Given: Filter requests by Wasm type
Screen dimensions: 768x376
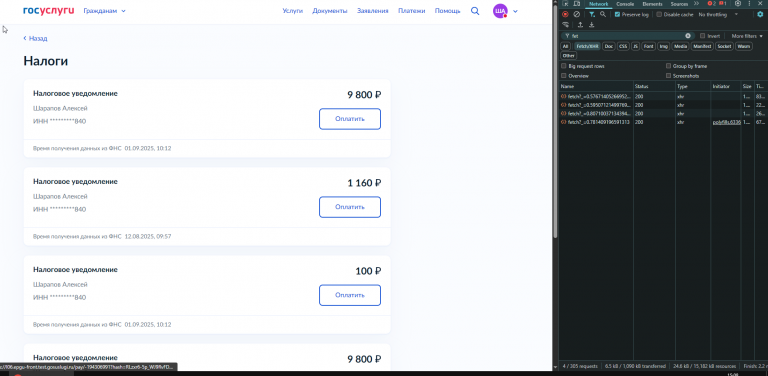Looking at the screenshot, I should [744, 46].
